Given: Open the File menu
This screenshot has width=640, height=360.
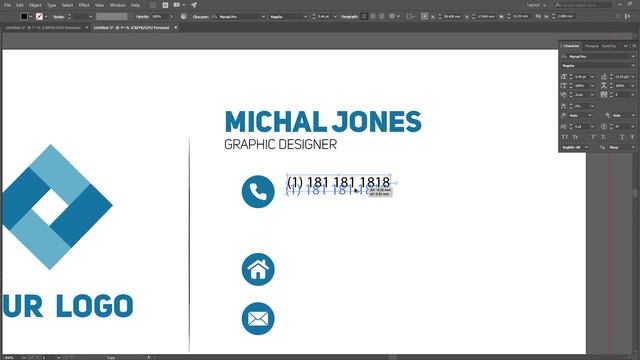Looking at the screenshot, I should pyautogui.click(x=7, y=5).
